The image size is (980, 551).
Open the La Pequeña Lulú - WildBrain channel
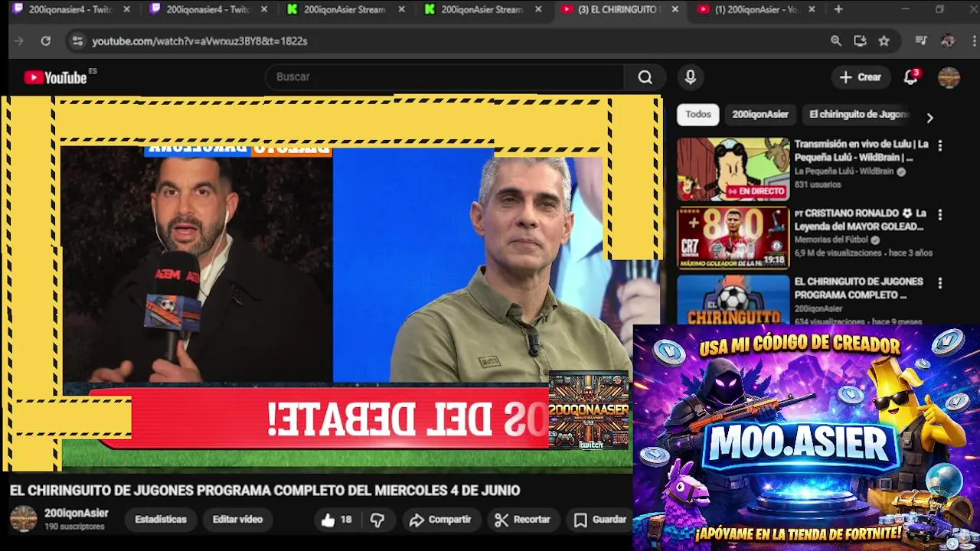click(844, 171)
